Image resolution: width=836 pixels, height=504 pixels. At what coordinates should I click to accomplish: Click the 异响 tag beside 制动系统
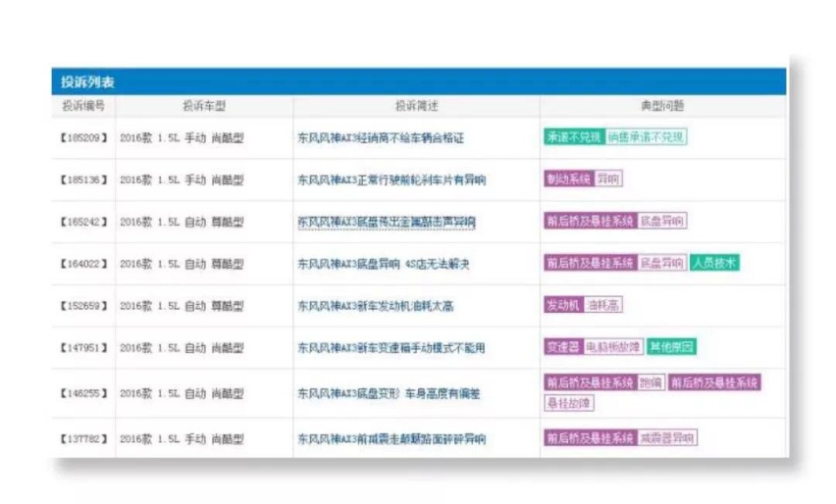[x=608, y=179]
